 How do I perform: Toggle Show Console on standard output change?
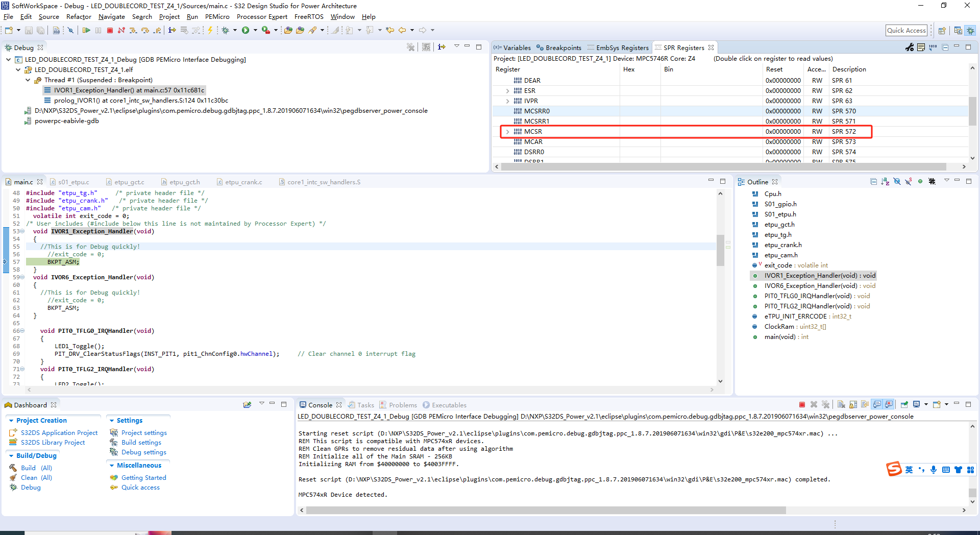[877, 405]
